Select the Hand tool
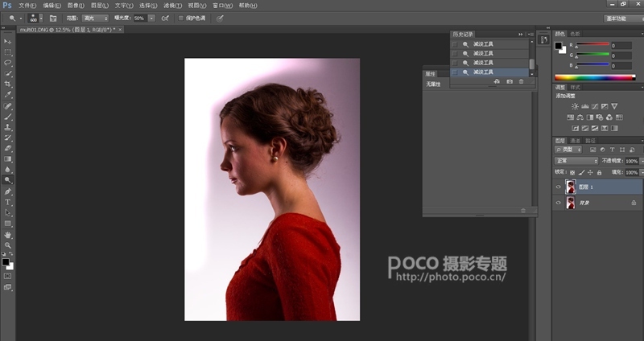This screenshot has width=644, height=341. (x=8, y=234)
